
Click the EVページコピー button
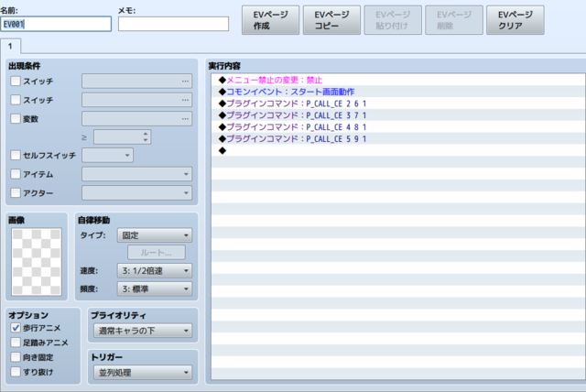[331, 20]
